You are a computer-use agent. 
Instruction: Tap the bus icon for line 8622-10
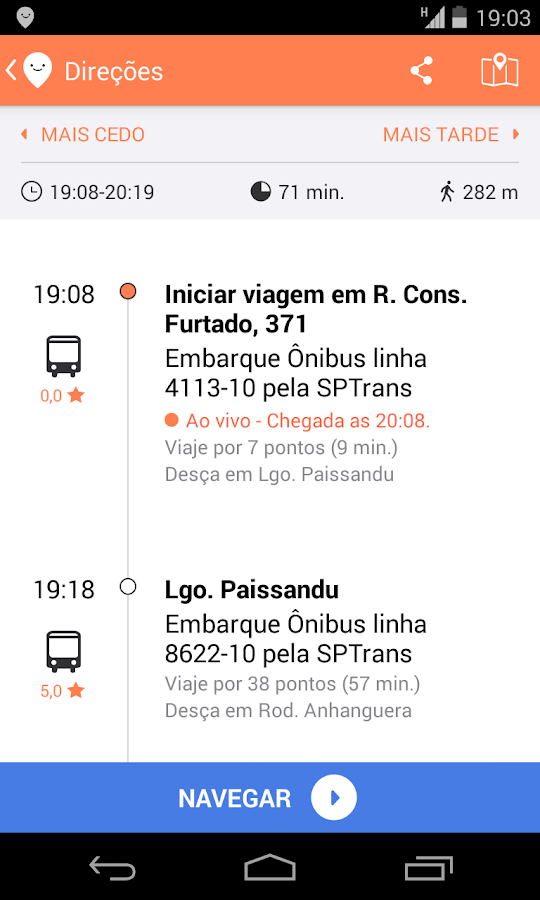click(x=64, y=651)
